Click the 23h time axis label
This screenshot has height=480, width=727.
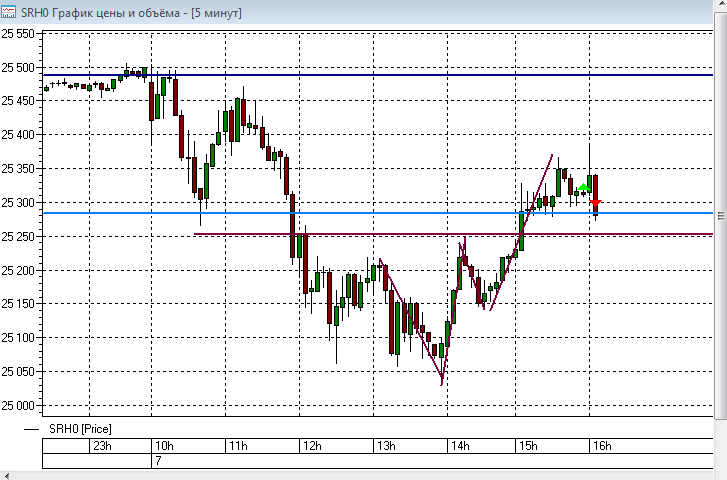pos(102,446)
